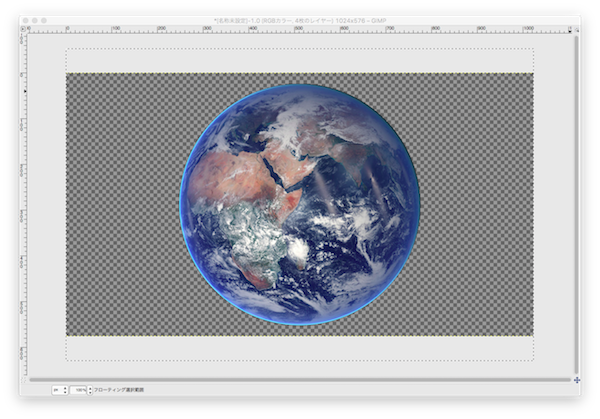Click the horizontal scrollbar below the canvas
600x419 pixels.
pyautogui.click(x=300, y=380)
